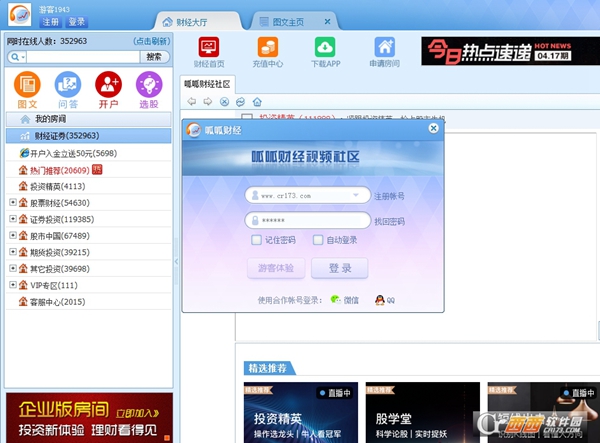Close the 呱呱财经 login dialog
This screenshot has width=600, height=443.
433,128
